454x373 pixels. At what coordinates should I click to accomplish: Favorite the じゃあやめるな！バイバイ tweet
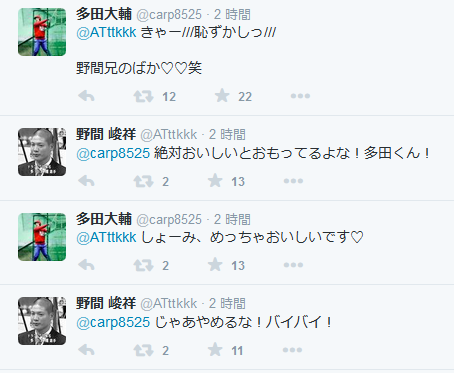[215, 350]
